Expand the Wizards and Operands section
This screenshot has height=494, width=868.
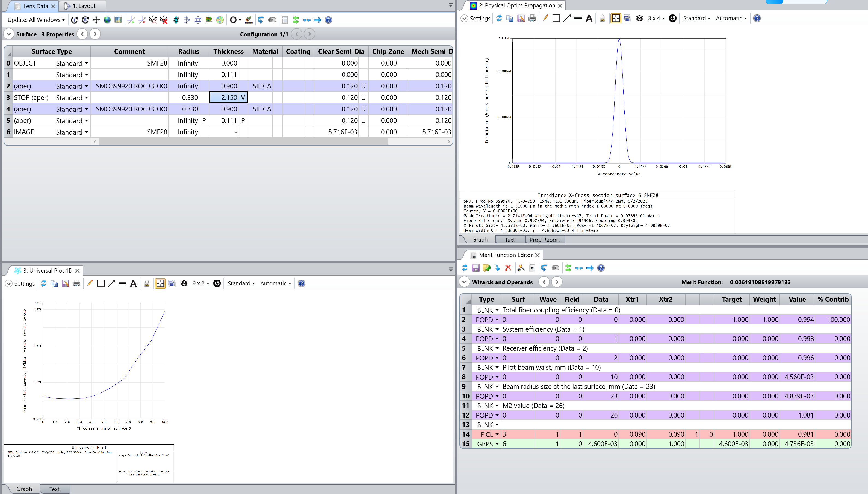click(464, 282)
